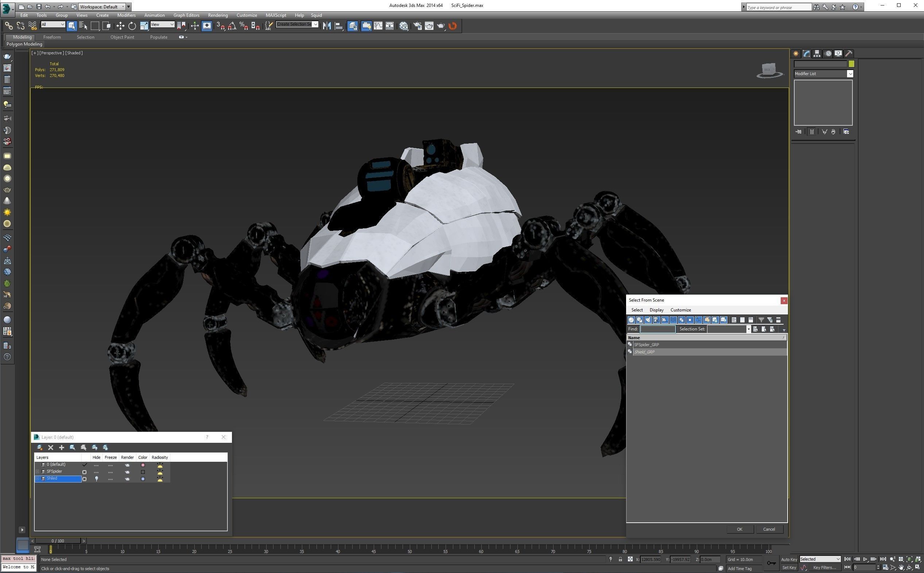Viewport: 924px width, 573px height.
Task: Expand the SFSpider layer tree node
Action: click(38, 472)
